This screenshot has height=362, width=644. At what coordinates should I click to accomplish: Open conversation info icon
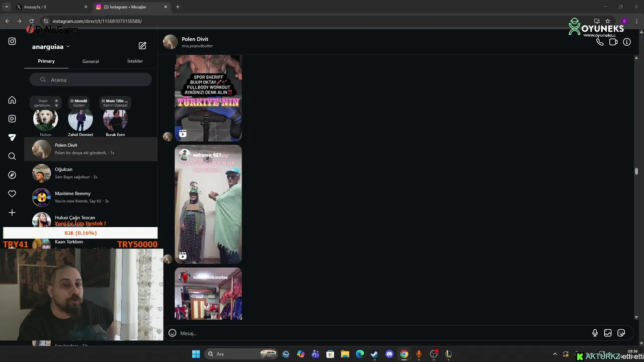pyautogui.click(x=627, y=42)
